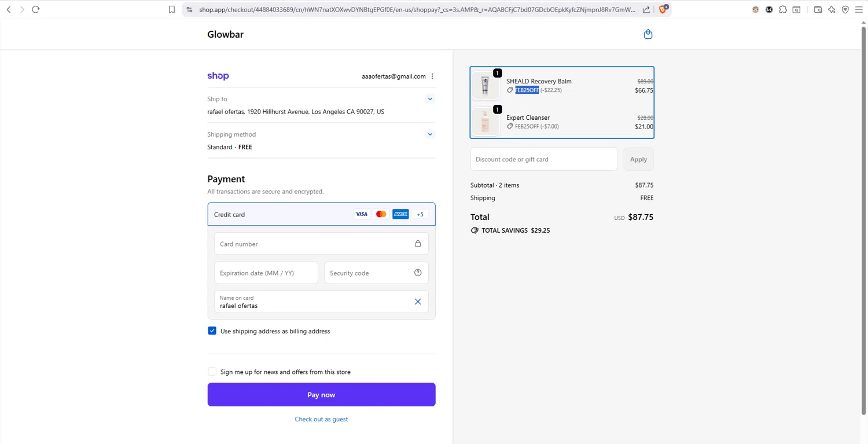Open browser hamburger menu
This screenshot has width=868, height=444.
(859, 9)
